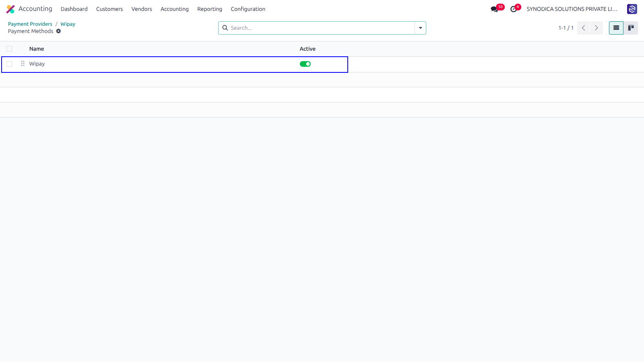Open the company switcher SYNODICA SOLUTIONS PRIVATE LI...

(x=572, y=9)
